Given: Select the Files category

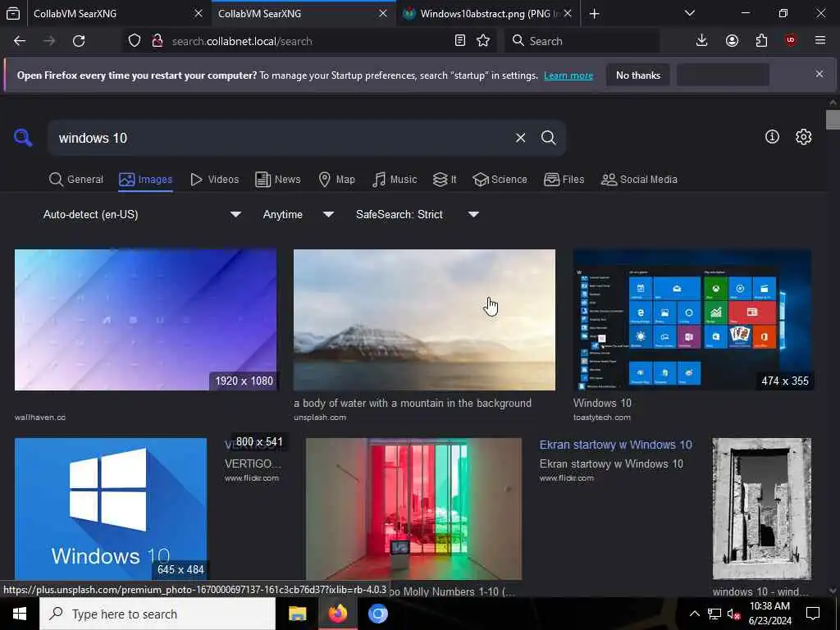Looking at the screenshot, I should (x=564, y=180).
